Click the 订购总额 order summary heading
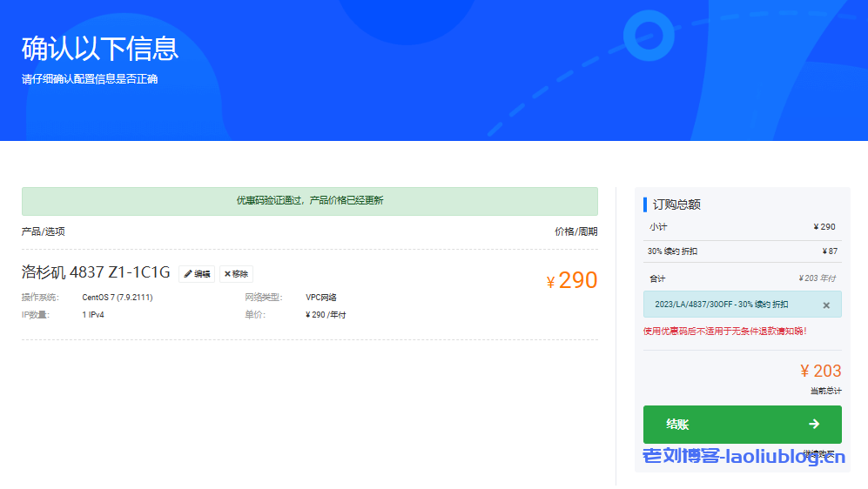Screen dimensions: 868x489 click(676, 204)
